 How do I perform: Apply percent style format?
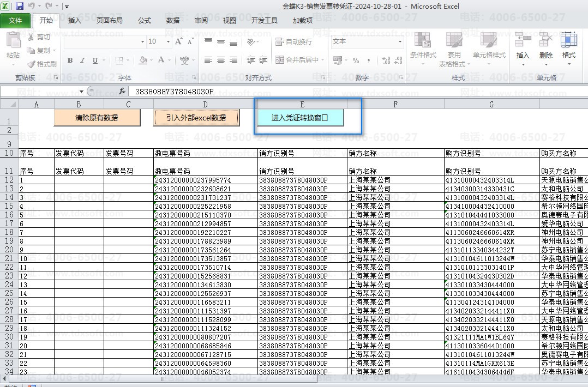point(356,61)
